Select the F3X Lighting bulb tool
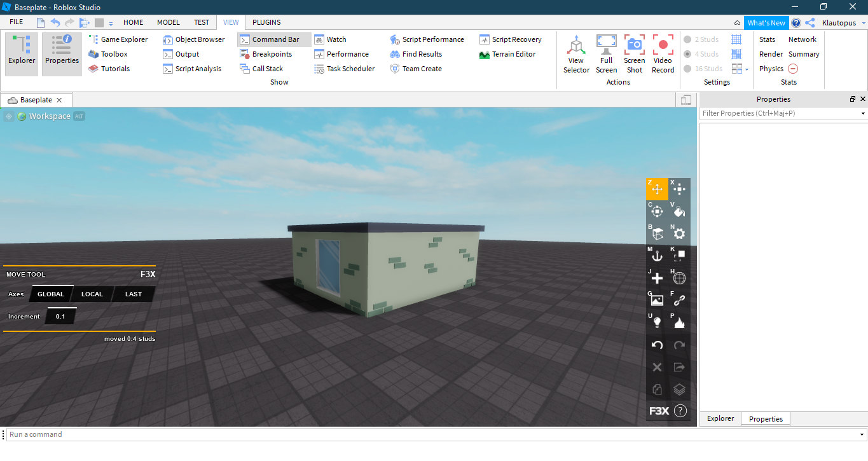Image resolution: width=868 pixels, height=461 pixels. pos(657,322)
